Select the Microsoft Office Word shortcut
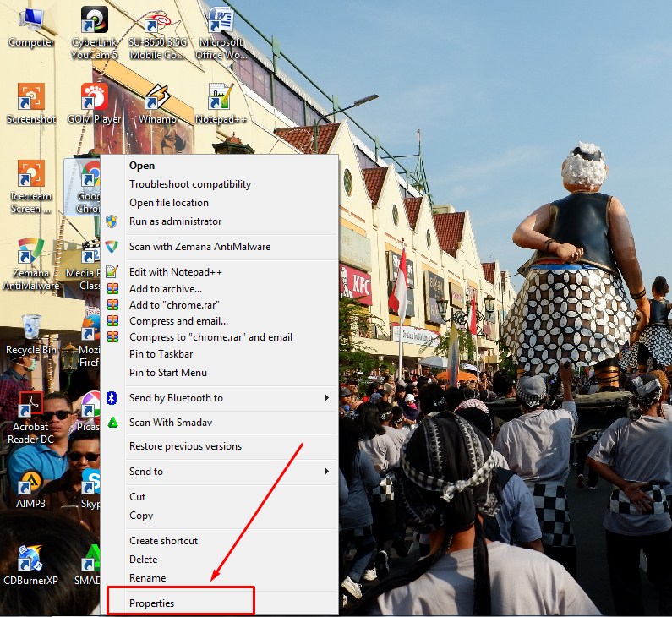 221,34
